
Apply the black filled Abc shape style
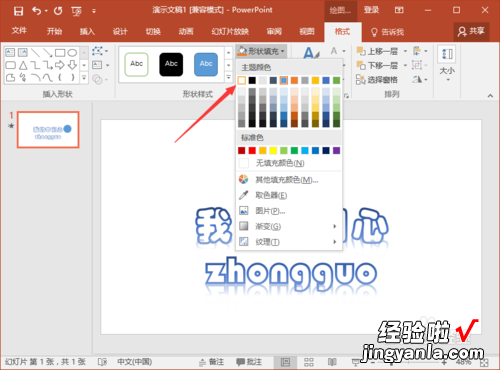tap(171, 64)
